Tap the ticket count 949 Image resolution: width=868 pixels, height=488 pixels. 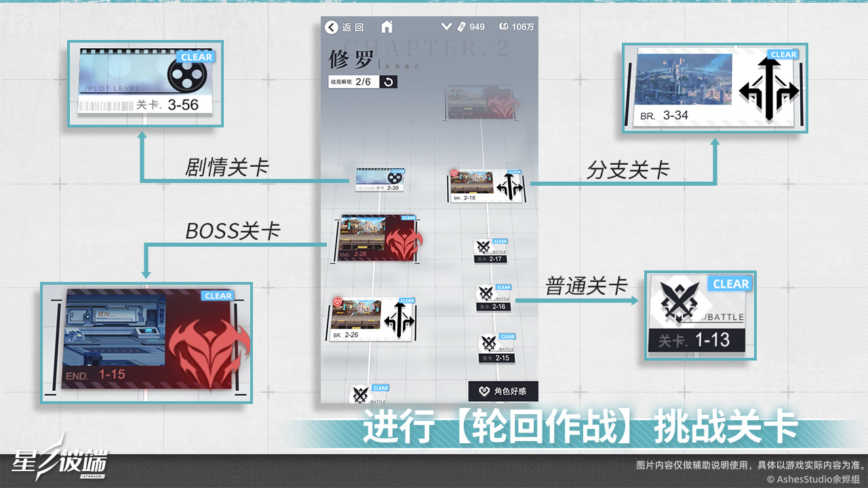click(477, 27)
